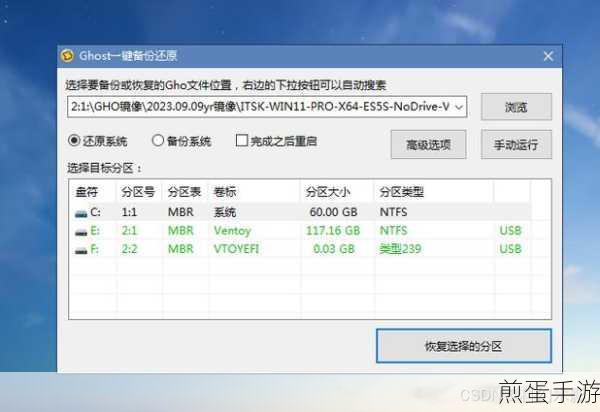Click the USB tag in F: row
Image resolution: width=600 pixels, height=412 pixels.
(x=510, y=249)
